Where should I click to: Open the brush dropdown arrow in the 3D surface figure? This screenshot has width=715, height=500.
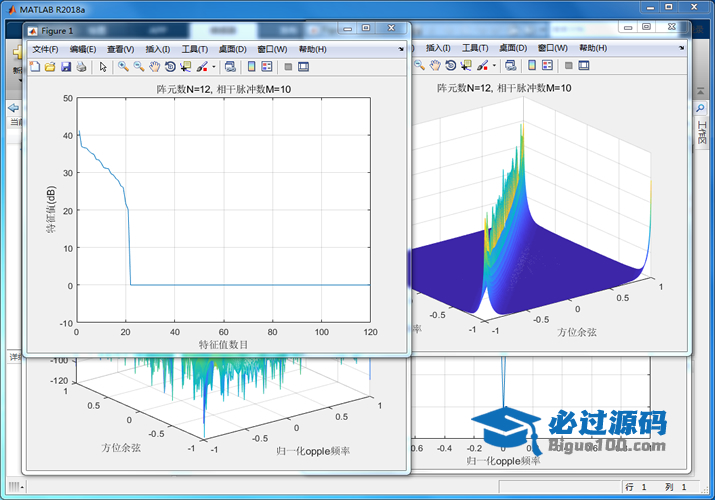[494, 65]
